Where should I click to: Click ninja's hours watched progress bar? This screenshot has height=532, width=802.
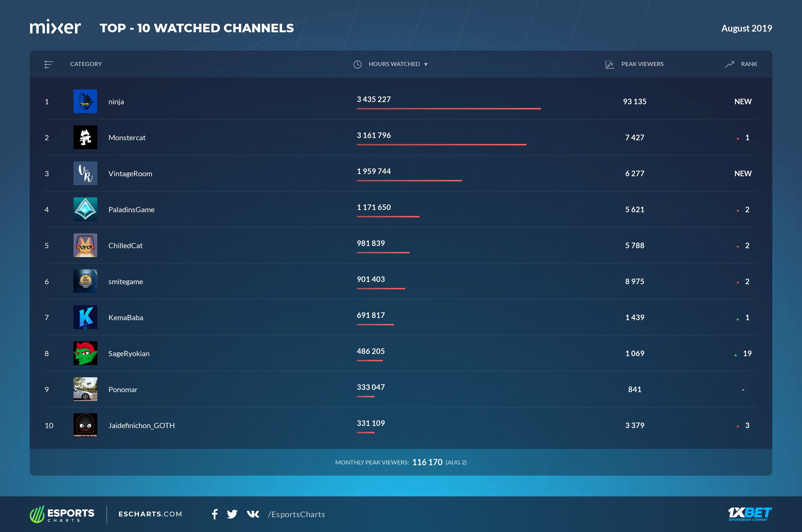click(449, 108)
